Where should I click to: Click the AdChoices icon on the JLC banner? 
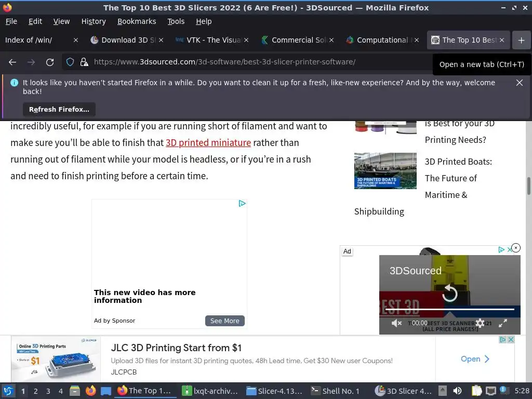tap(503, 339)
